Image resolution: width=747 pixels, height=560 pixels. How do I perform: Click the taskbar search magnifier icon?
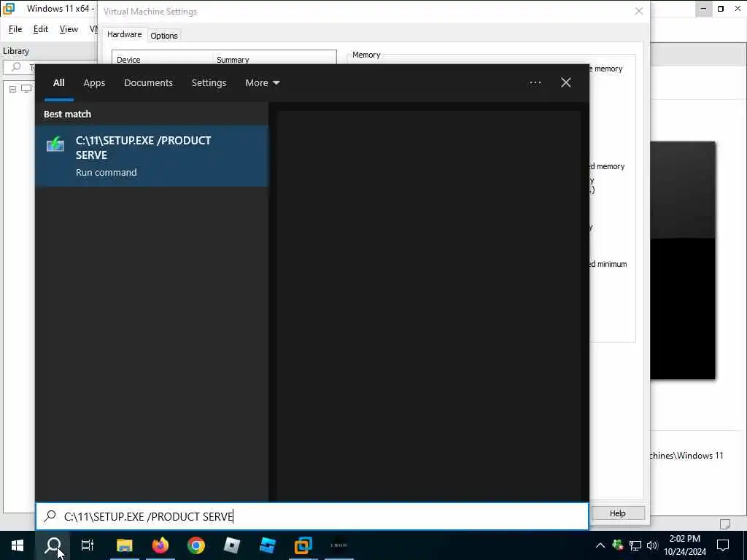53,545
